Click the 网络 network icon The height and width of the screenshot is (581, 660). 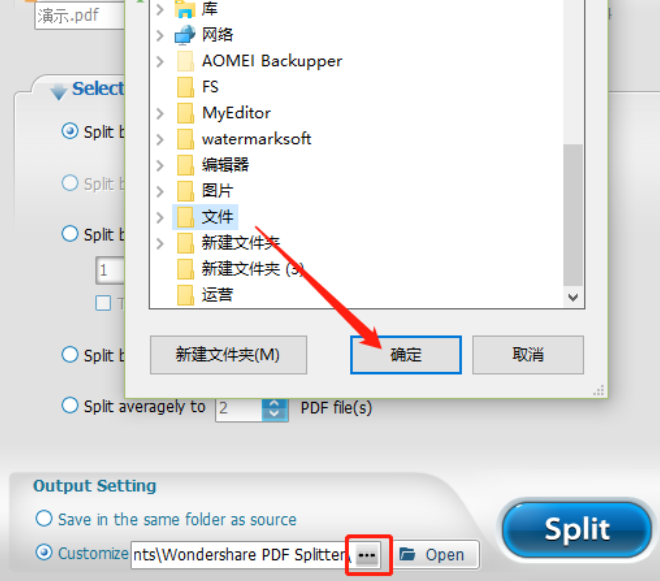(185, 35)
